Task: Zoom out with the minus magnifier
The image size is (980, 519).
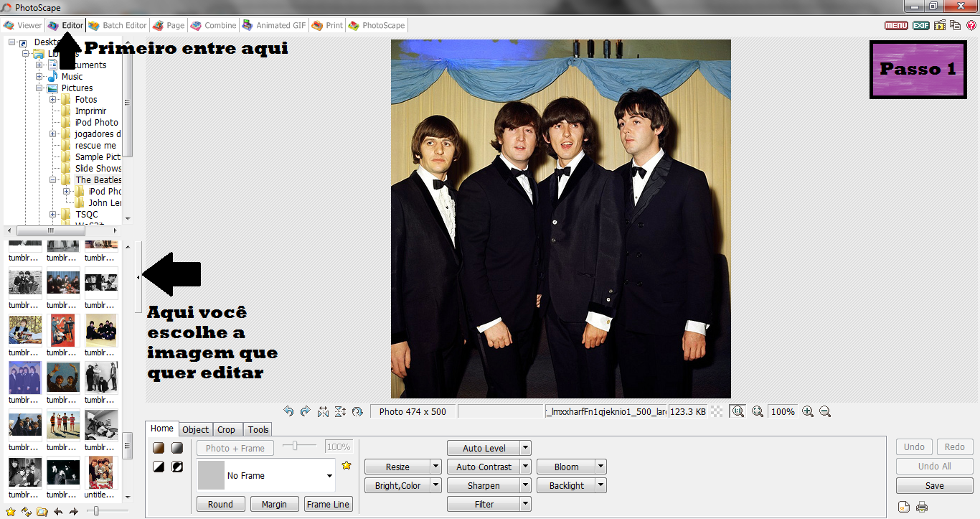Action: tap(825, 411)
